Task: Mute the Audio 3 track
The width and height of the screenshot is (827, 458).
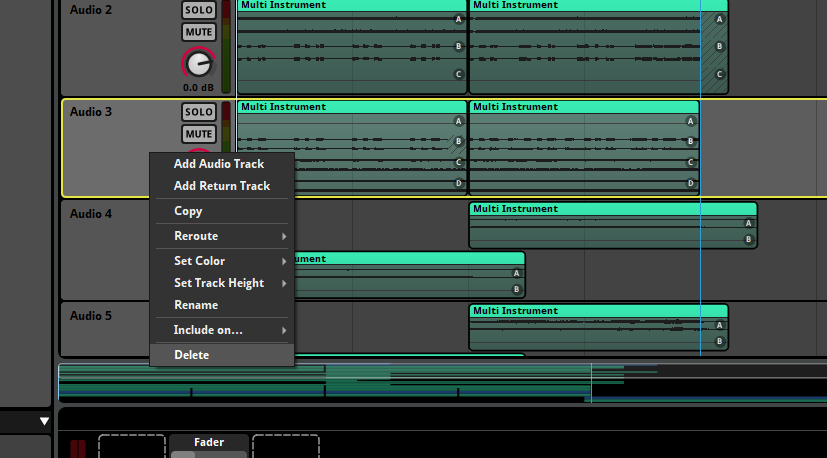Action: [x=199, y=134]
